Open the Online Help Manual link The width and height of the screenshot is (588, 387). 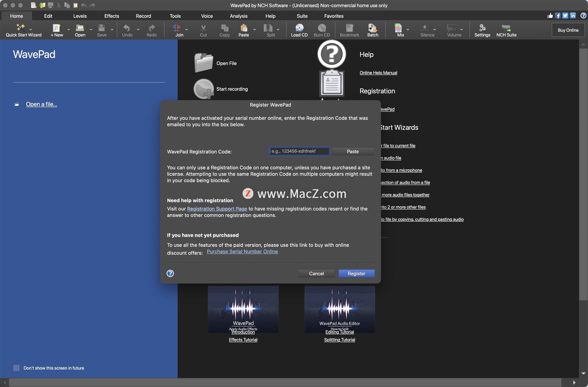tap(378, 73)
